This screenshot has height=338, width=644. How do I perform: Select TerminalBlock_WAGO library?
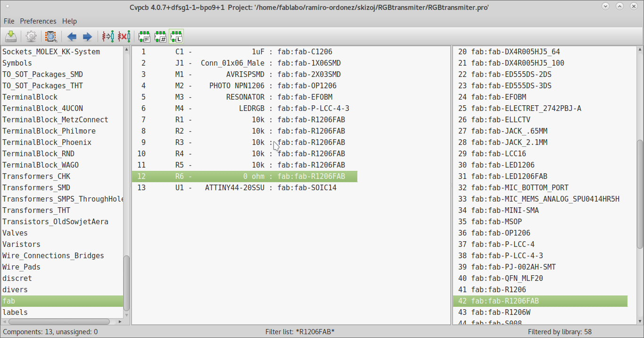(x=62, y=165)
